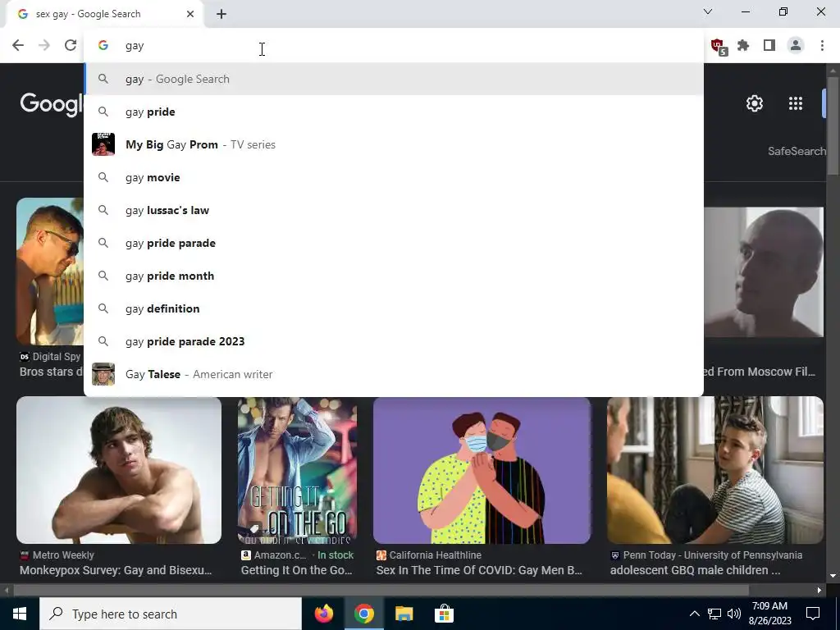The image size is (840, 630).
Task: Toggle the browser side panel
Action: pyautogui.click(x=769, y=46)
